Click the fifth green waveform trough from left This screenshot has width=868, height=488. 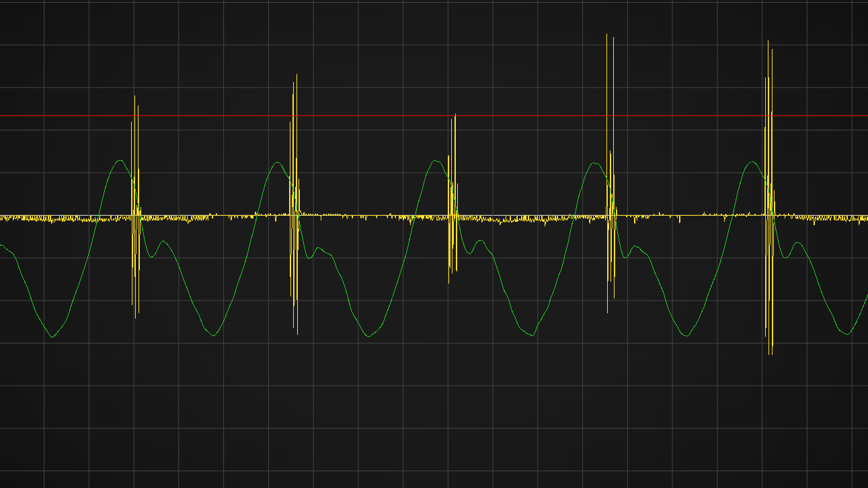click(x=687, y=335)
